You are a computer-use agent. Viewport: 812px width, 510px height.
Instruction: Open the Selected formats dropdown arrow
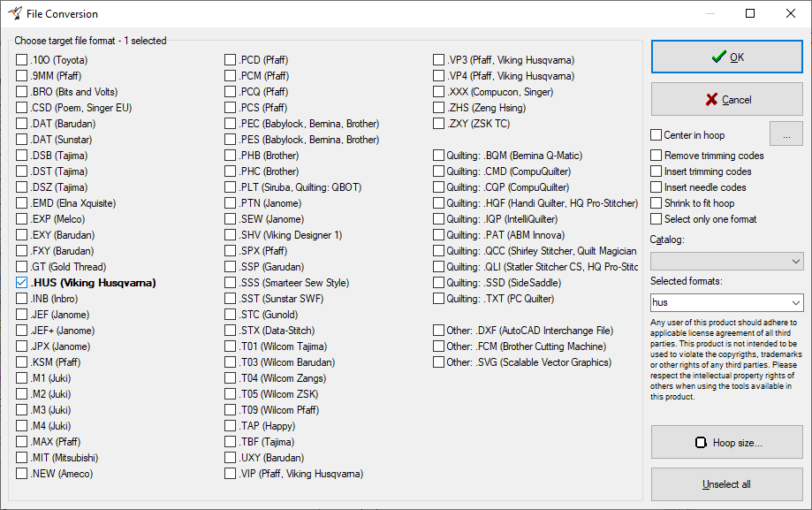point(796,302)
